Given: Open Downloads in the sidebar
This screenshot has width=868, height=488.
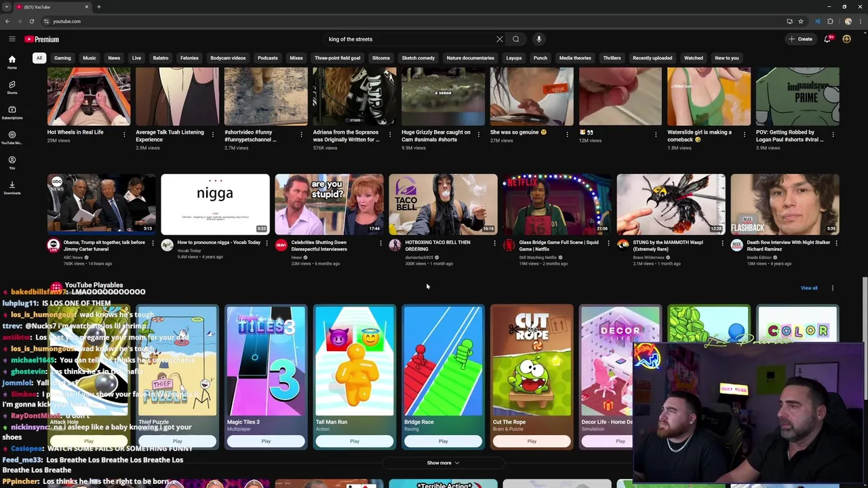Looking at the screenshot, I should (x=12, y=188).
